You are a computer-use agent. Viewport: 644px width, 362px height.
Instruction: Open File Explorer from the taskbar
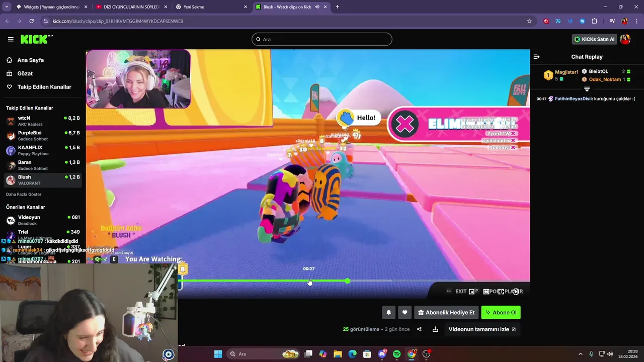338,354
